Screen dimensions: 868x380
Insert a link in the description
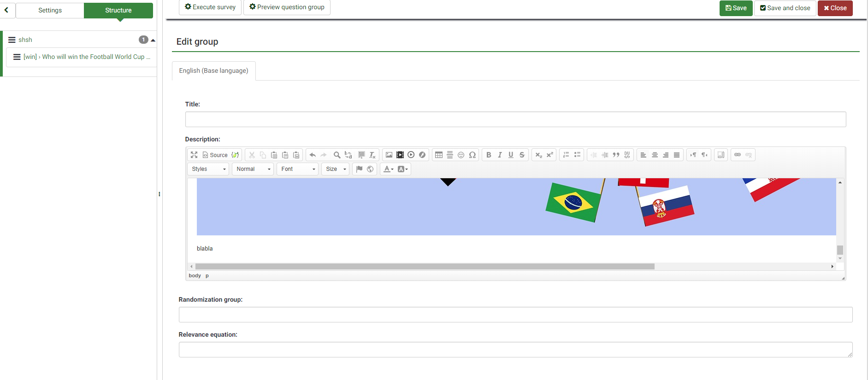coord(738,155)
